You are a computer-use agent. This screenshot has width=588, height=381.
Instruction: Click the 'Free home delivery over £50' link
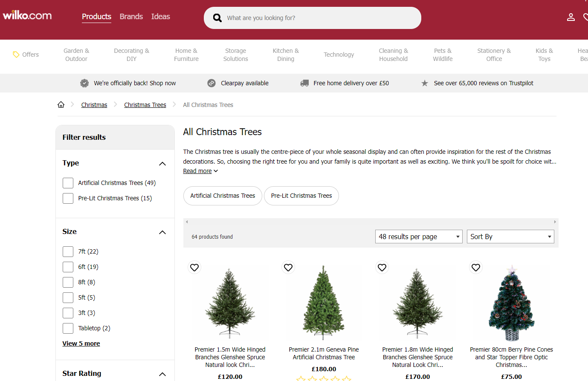(351, 83)
